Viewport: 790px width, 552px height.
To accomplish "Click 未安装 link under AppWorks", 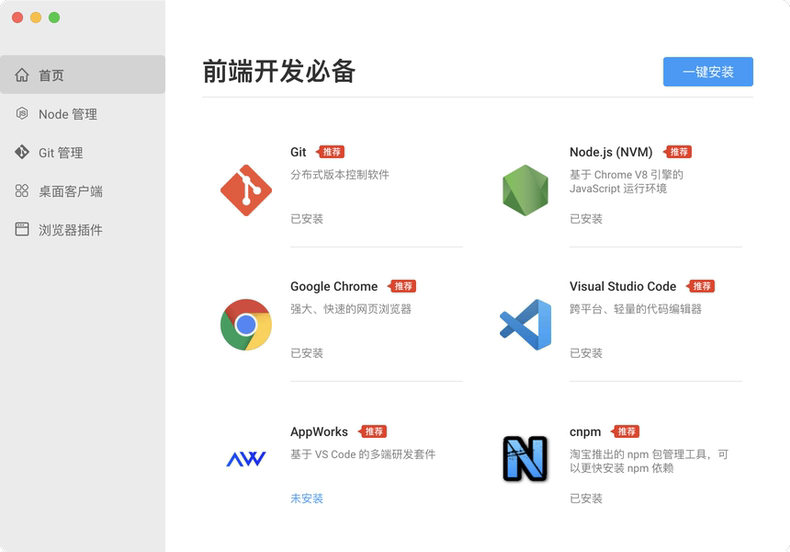I will click(307, 499).
